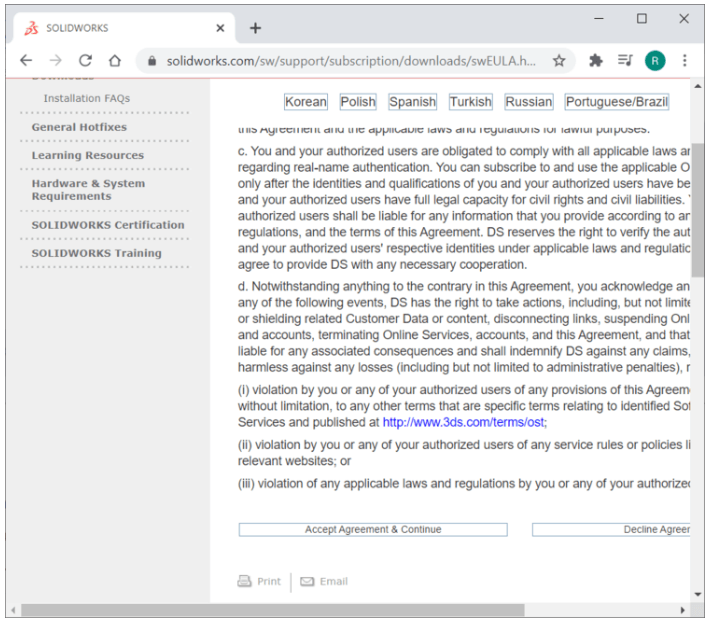Follow the http://www.3ds.com/terms/ost link

point(464,422)
